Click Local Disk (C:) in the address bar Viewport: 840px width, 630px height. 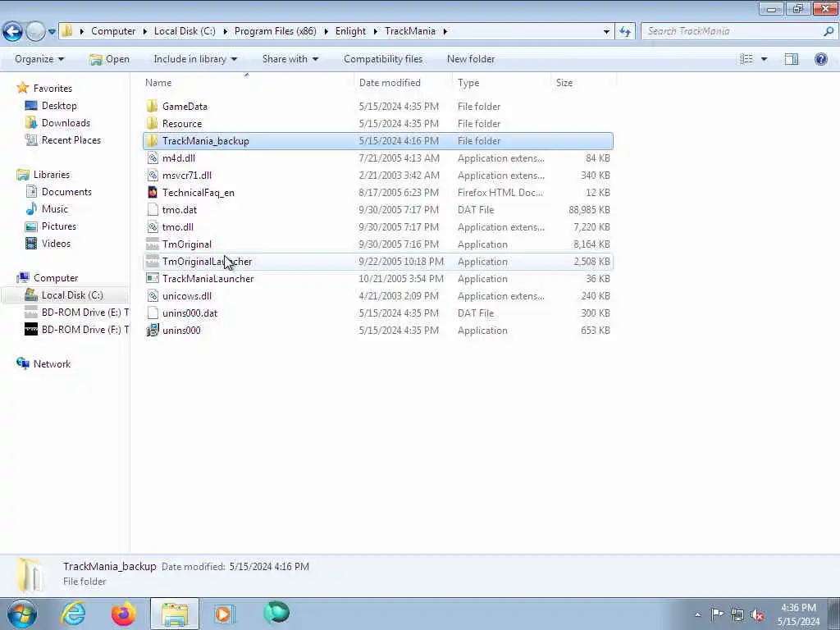click(185, 31)
